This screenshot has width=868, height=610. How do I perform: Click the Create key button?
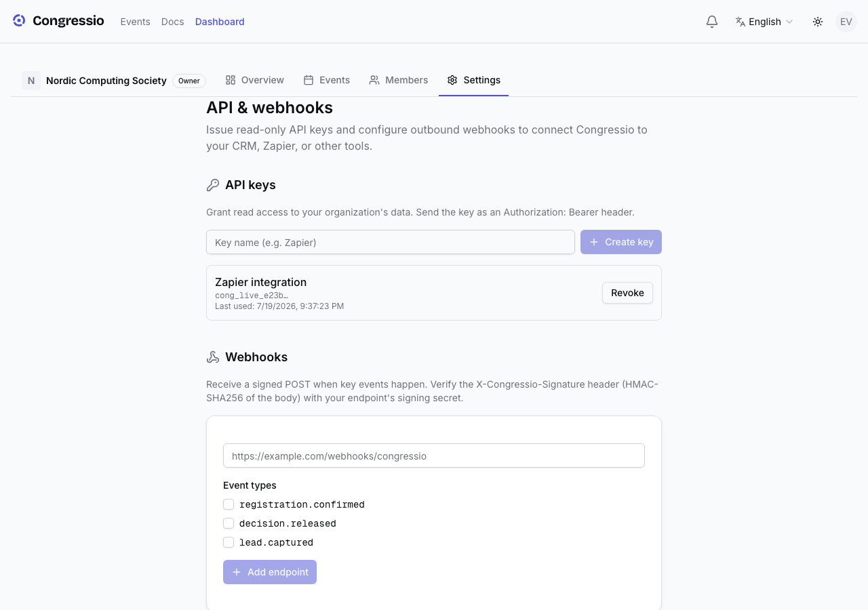click(621, 242)
